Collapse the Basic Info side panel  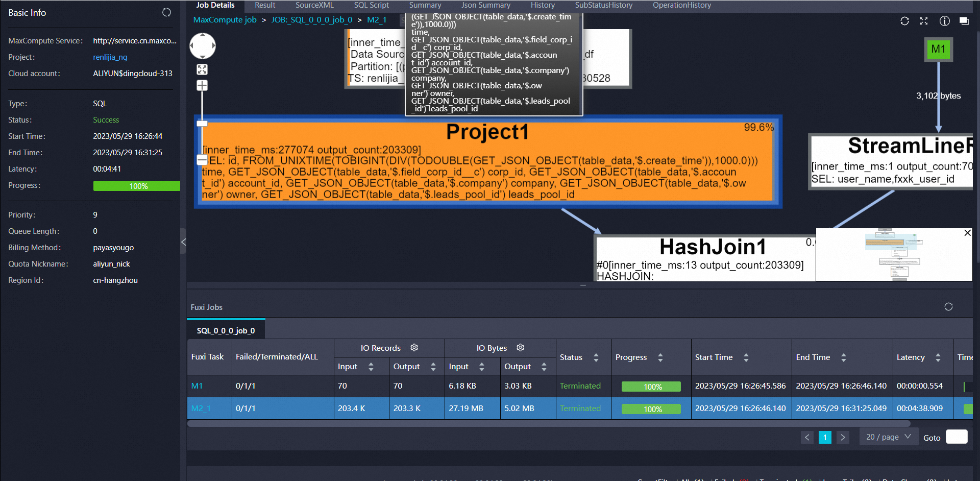[183, 242]
